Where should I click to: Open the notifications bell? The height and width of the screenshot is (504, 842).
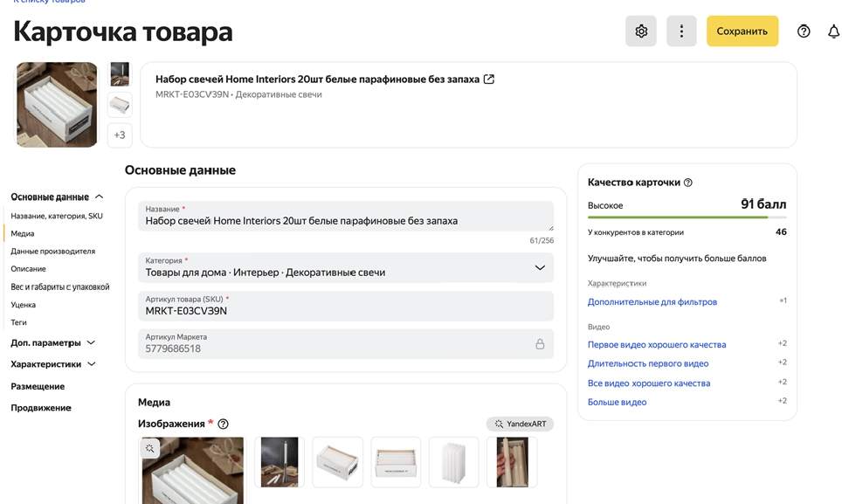[x=833, y=31]
